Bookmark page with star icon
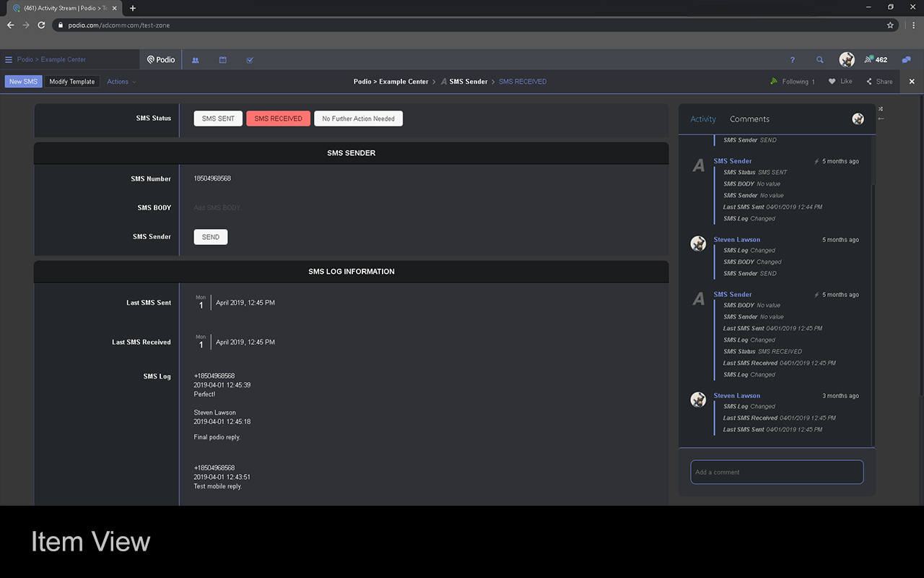Image resolution: width=924 pixels, height=578 pixels. click(890, 25)
